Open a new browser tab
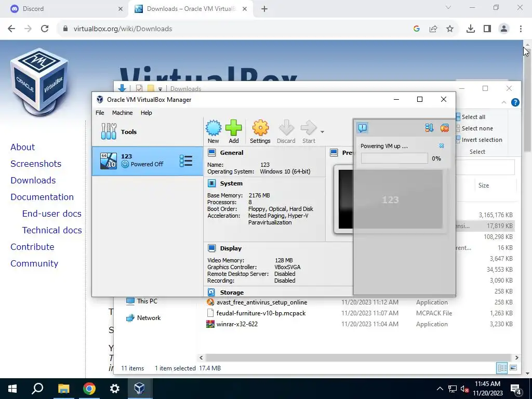This screenshot has height=399, width=532. tap(264, 9)
